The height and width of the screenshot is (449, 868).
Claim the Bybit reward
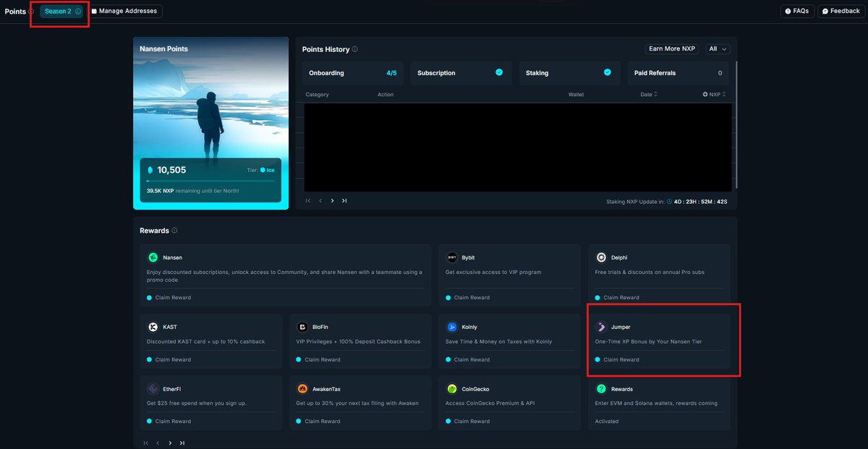pos(467,298)
